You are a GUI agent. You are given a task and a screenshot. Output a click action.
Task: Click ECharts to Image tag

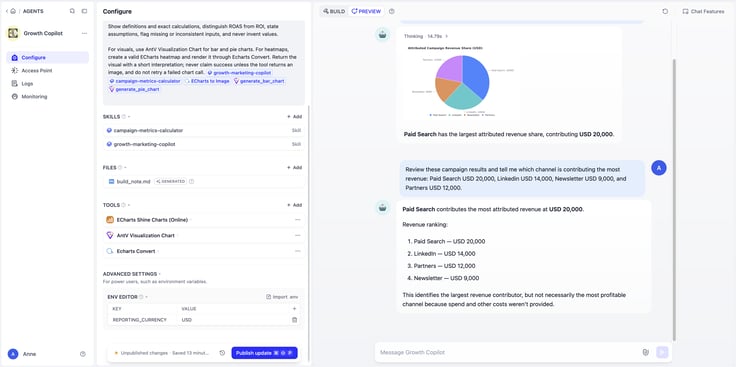[207, 81]
